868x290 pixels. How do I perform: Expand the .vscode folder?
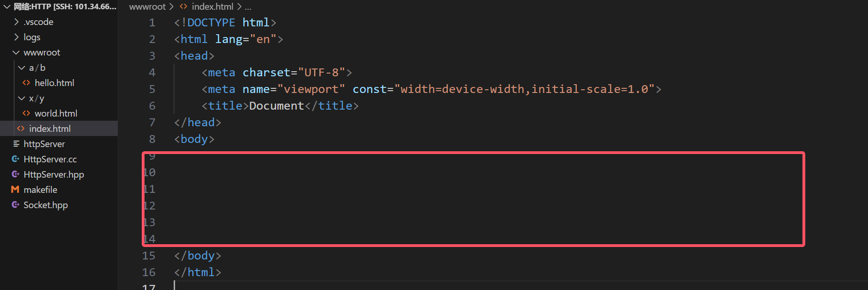click(x=16, y=22)
